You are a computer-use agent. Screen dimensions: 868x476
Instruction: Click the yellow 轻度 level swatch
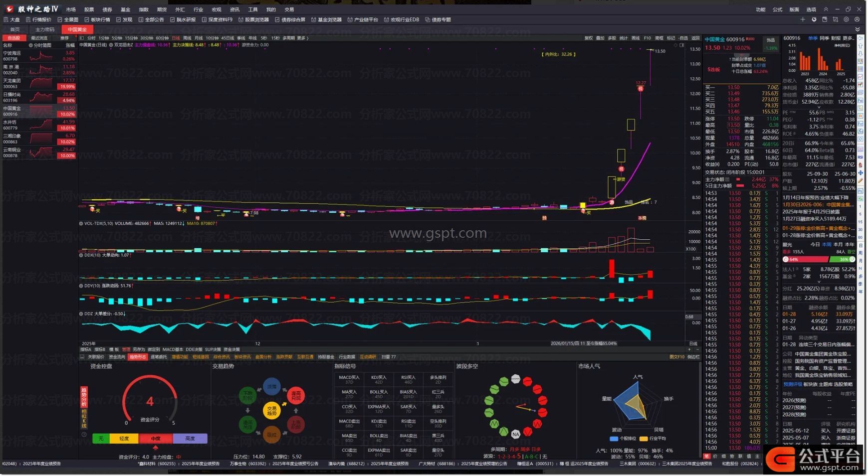[x=124, y=439]
